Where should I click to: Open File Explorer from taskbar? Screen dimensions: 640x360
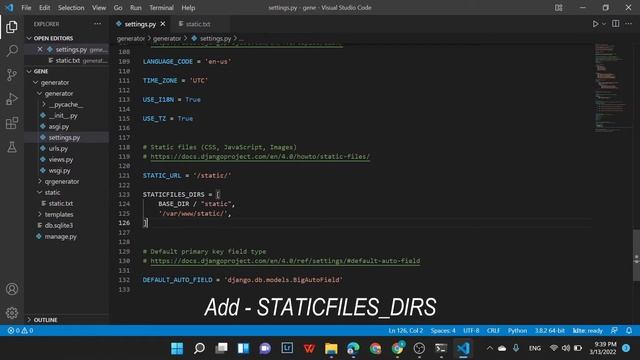(x=331, y=348)
